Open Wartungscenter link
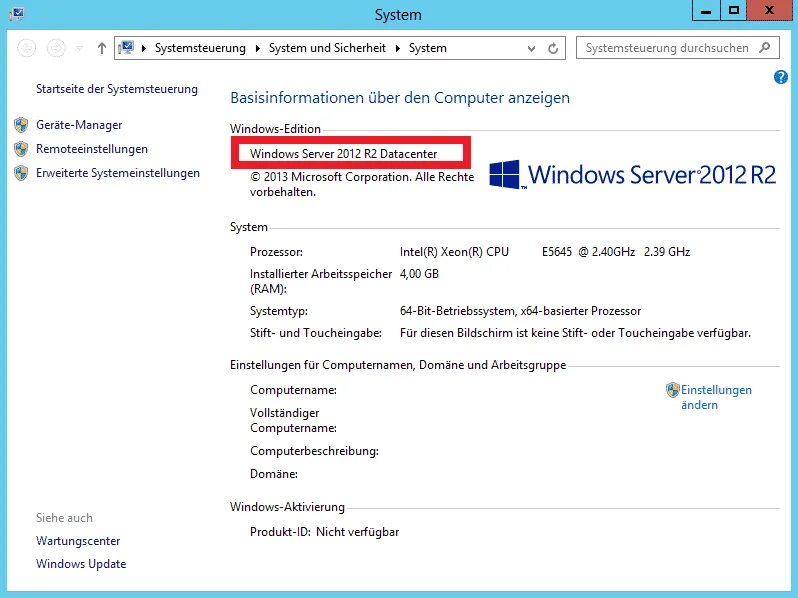The height and width of the screenshot is (598, 798). click(x=78, y=541)
